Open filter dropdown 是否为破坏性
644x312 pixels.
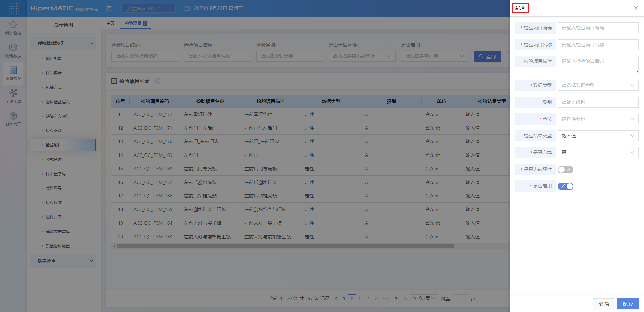click(362, 56)
